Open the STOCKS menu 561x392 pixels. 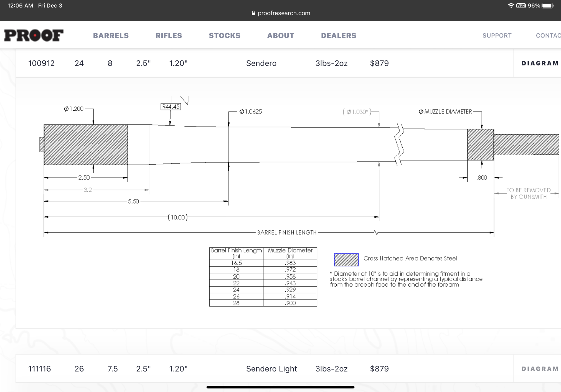coord(225,36)
